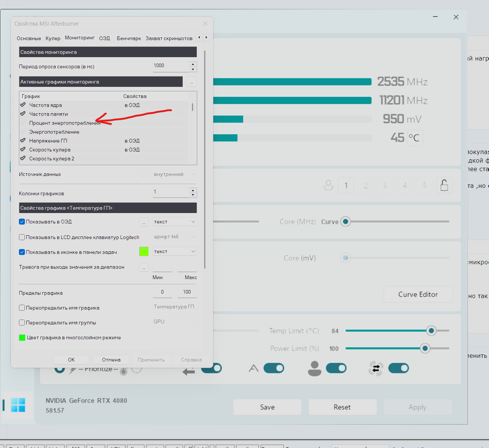
Task: Click the Temp Limit slider handle
Action: (x=431, y=330)
